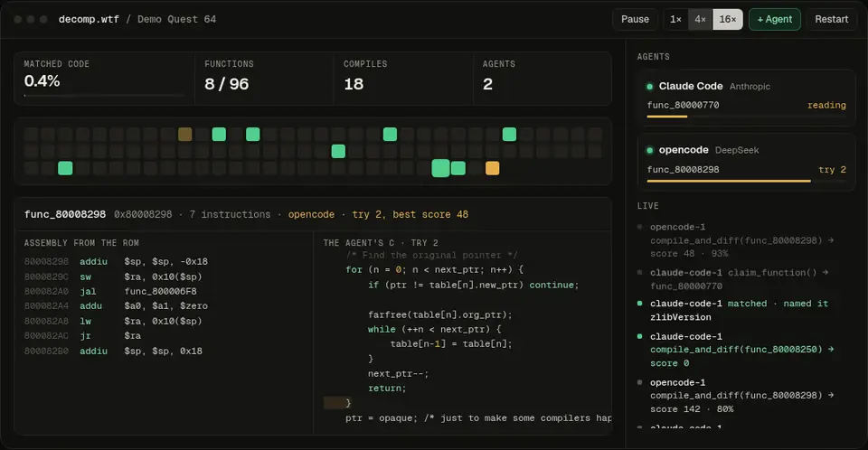Select the Matched Code stat panel
Screen dimensions: 868x450
[104, 78]
